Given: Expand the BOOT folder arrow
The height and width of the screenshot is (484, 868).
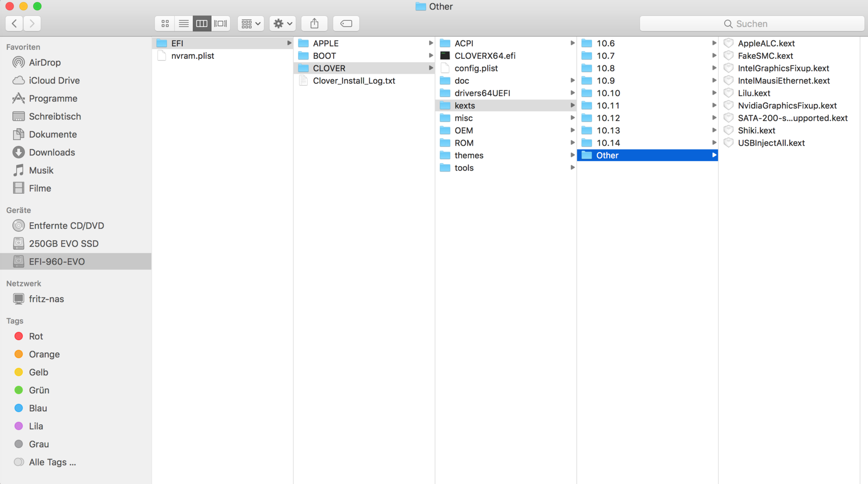Looking at the screenshot, I should click(x=431, y=56).
